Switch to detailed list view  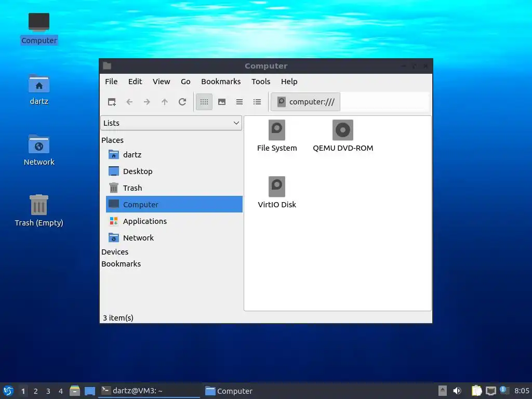tap(257, 102)
